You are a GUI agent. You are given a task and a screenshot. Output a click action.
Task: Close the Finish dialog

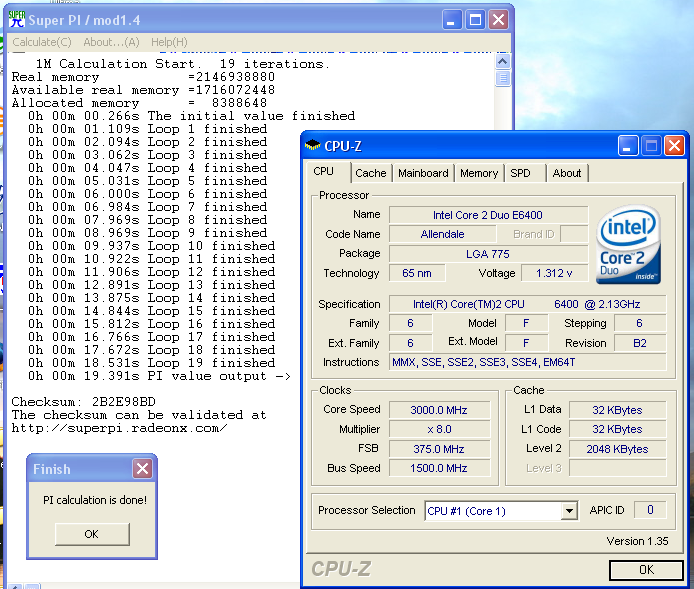[x=143, y=468]
